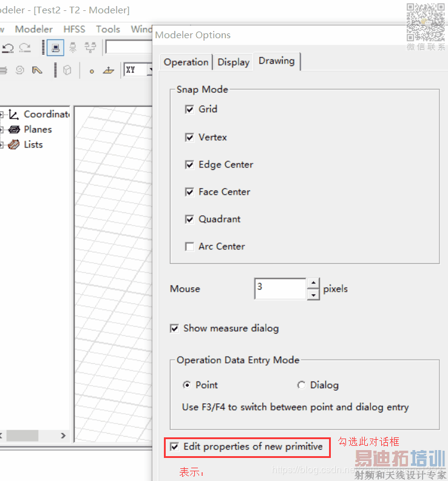Click the Coordinate Systems axes icon in tree

[14, 115]
